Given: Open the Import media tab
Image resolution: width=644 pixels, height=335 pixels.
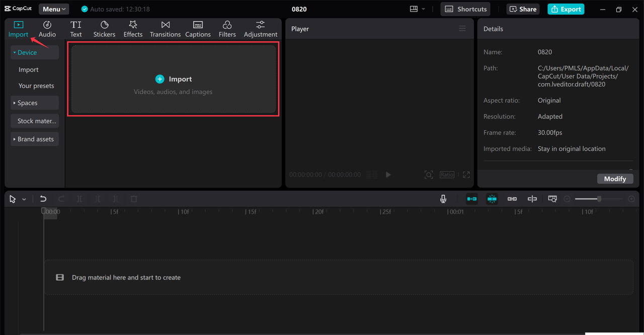Looking at the screenshot, I should point(18,29).
